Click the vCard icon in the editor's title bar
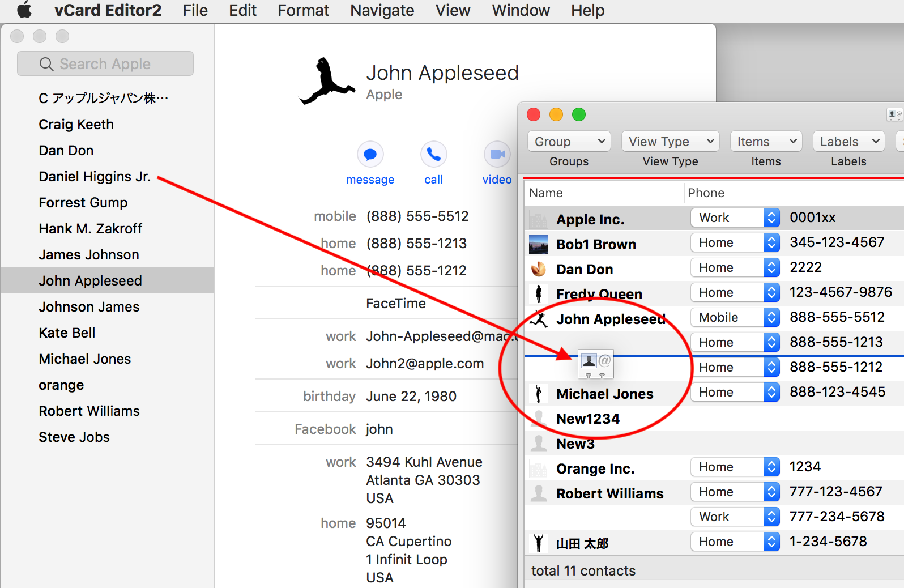 pos(894,115)
